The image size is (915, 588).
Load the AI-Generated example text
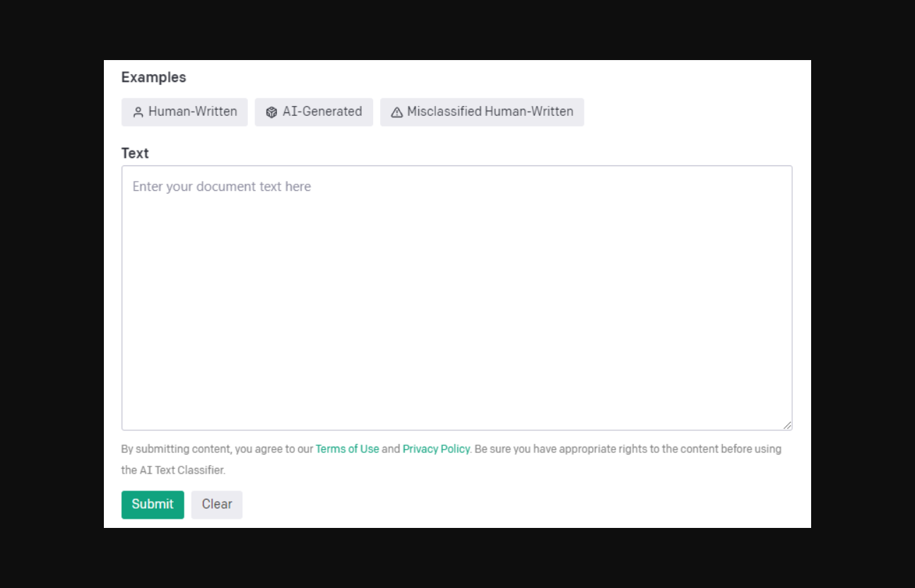pyautogui.click(x=314, y=112)
